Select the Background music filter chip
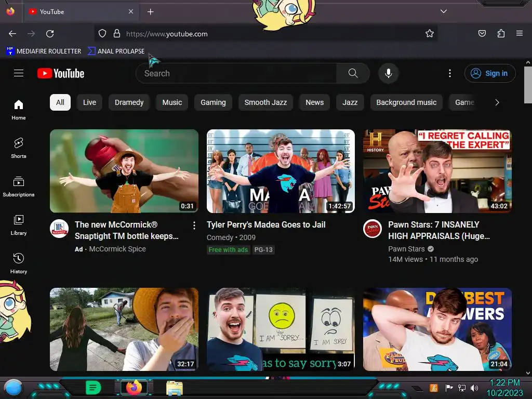 pos(406,102)
